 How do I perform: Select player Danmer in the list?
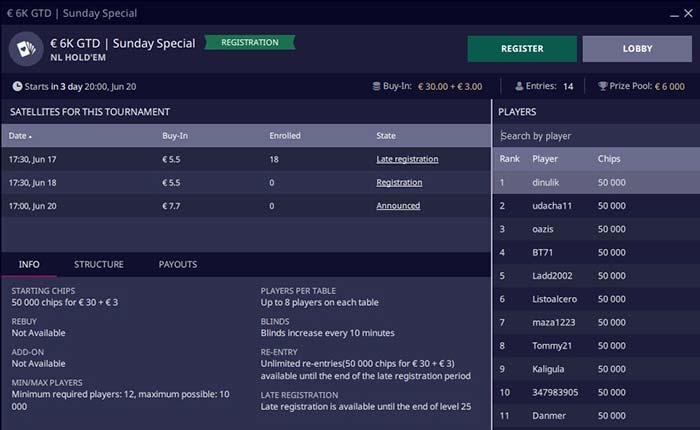pos(596,415)
